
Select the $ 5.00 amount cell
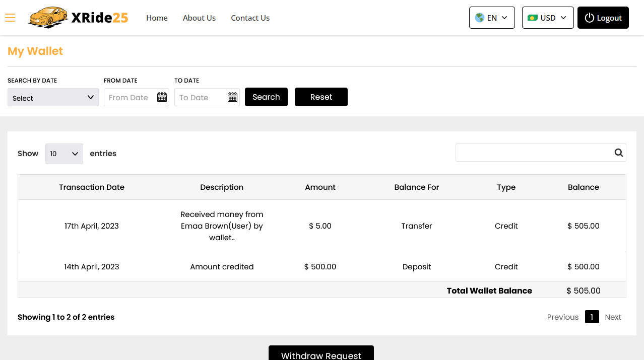[320, 226]
